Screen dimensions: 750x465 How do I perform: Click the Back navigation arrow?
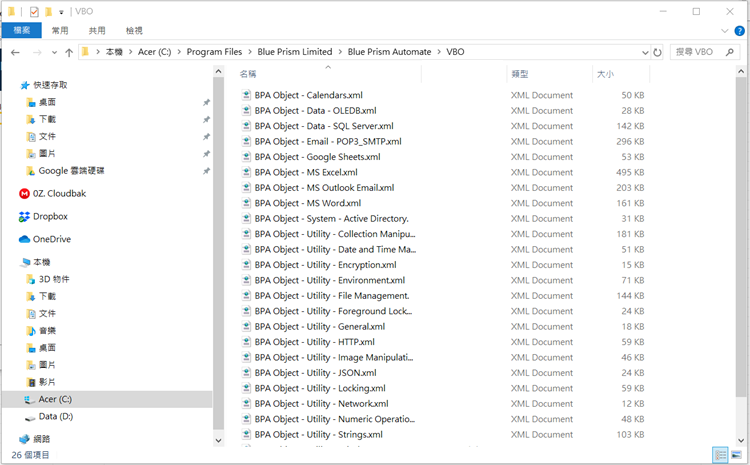tap(15, 52)
